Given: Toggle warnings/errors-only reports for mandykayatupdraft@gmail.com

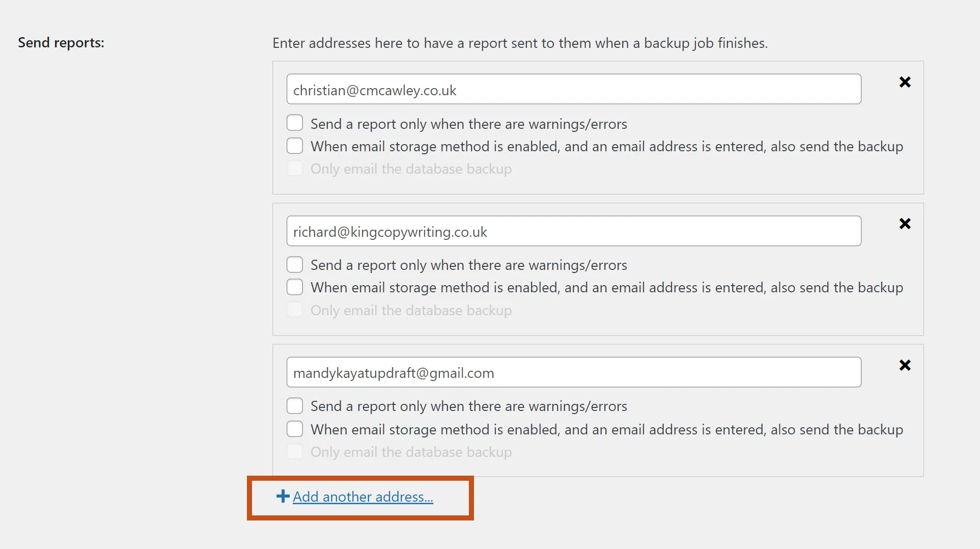Looking at the screenshot, I should (295, 406).
